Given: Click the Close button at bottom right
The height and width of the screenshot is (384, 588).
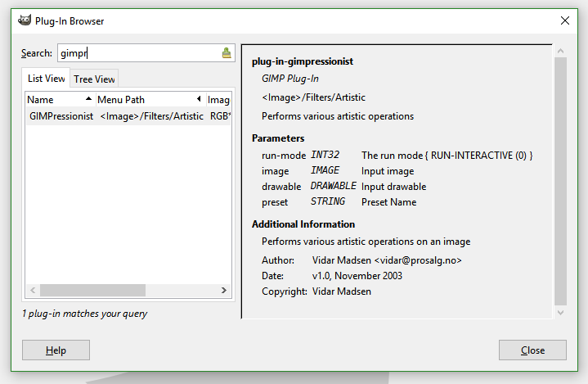Looking at the screenshot, I should 532,350.
